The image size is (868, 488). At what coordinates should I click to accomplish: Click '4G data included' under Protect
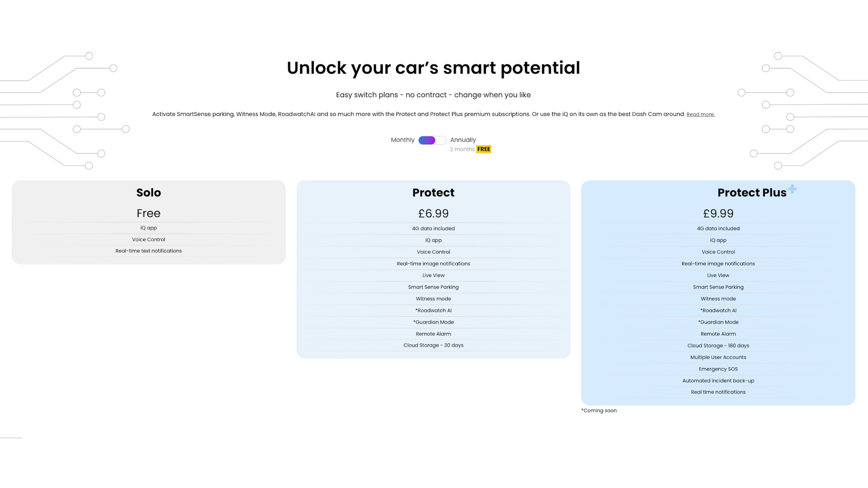[433, 228]
